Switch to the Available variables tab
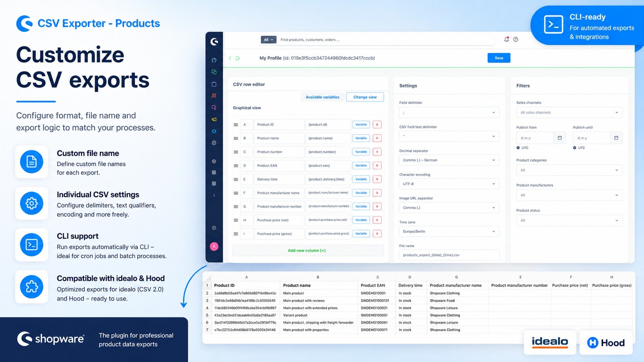Viewport: 644px width, 362px height. click(x=322, y=97)
